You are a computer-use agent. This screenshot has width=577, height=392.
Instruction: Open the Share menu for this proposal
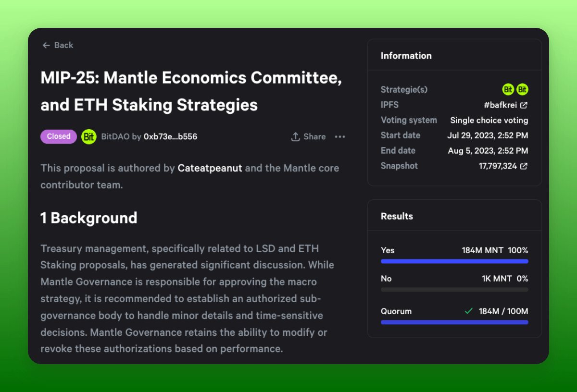pyautogui.click(x=308, y=137)
